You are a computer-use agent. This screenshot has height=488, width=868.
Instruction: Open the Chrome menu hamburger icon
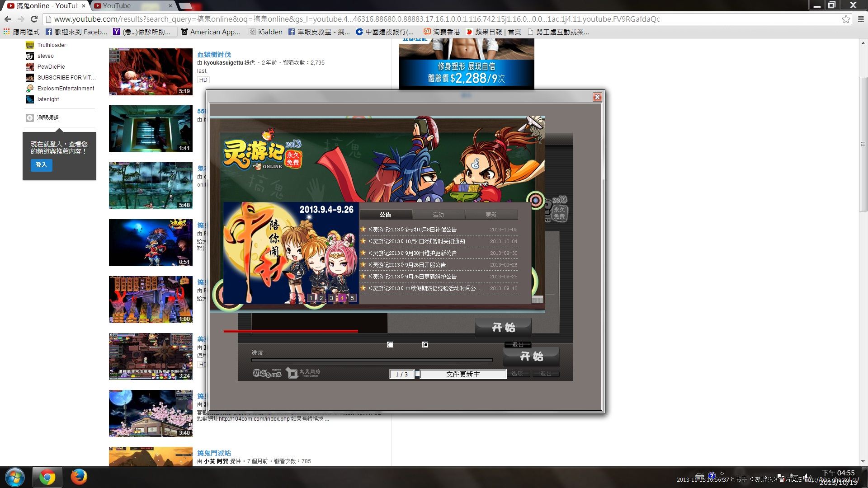tap(861, 19)
